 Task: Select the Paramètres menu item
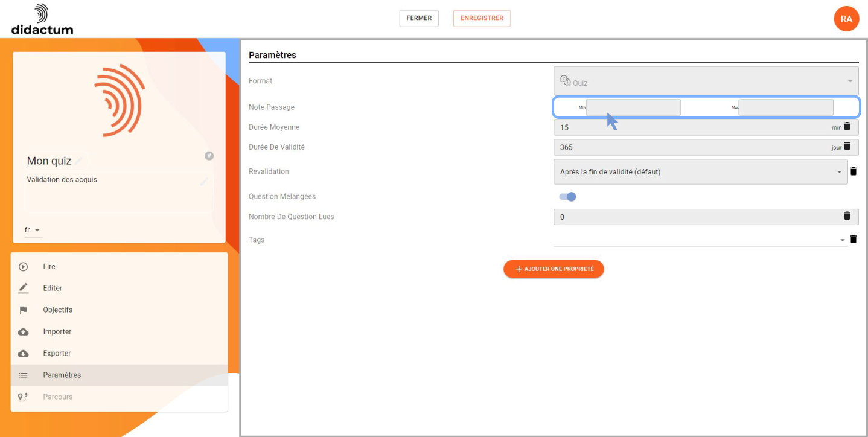pyautogui.click(x=119, y=375)
